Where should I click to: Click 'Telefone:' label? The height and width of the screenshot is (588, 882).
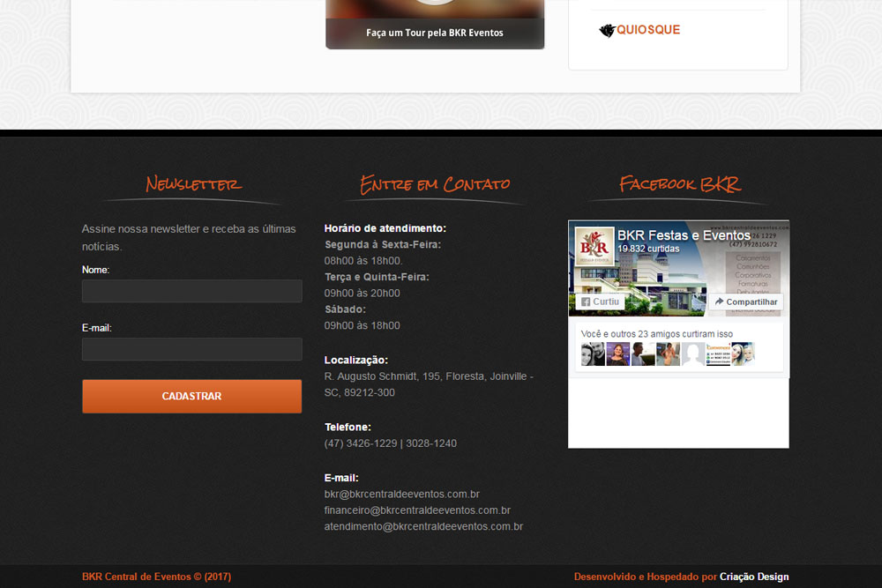(x=348, y=428)
